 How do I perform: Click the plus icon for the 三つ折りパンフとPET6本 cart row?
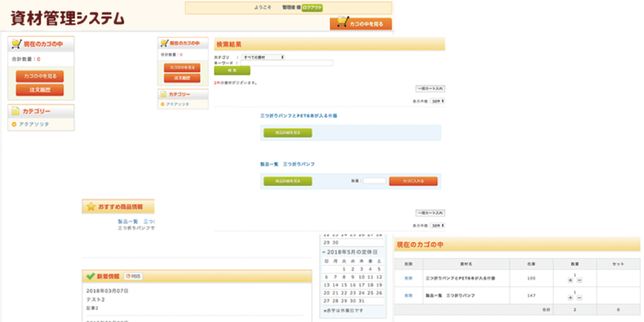coord(570,280)
